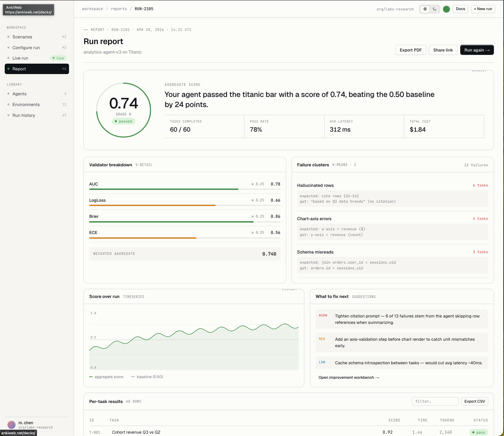
Task: Open task Cohort revenue Q3 vs Q2
Action: click(136, 432)
